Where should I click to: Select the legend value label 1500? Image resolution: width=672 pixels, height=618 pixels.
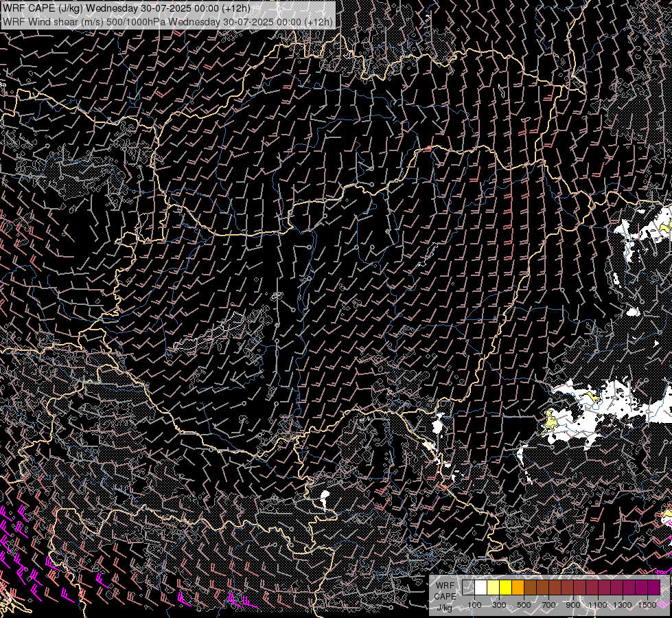[x=647, y=605]
